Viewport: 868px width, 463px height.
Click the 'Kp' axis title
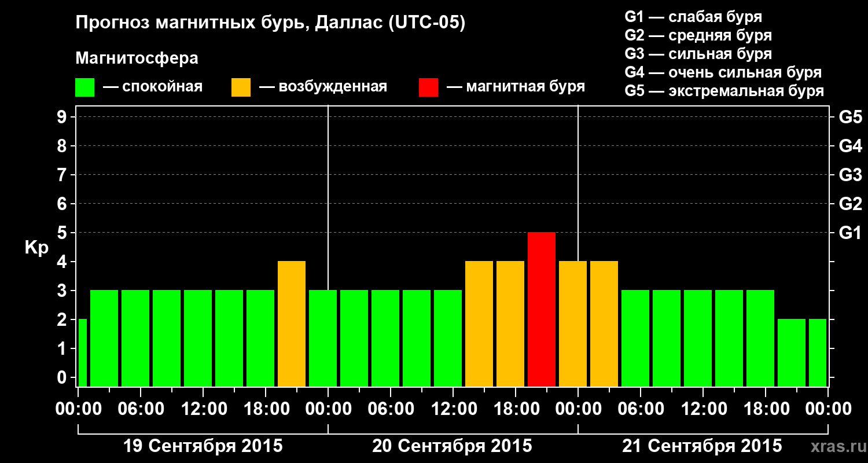(36, 248)
